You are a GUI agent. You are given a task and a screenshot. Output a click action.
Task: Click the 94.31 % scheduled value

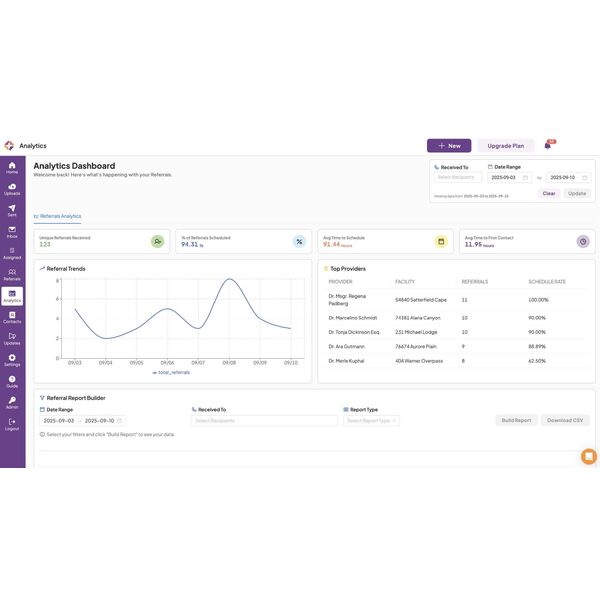[192, 245]
